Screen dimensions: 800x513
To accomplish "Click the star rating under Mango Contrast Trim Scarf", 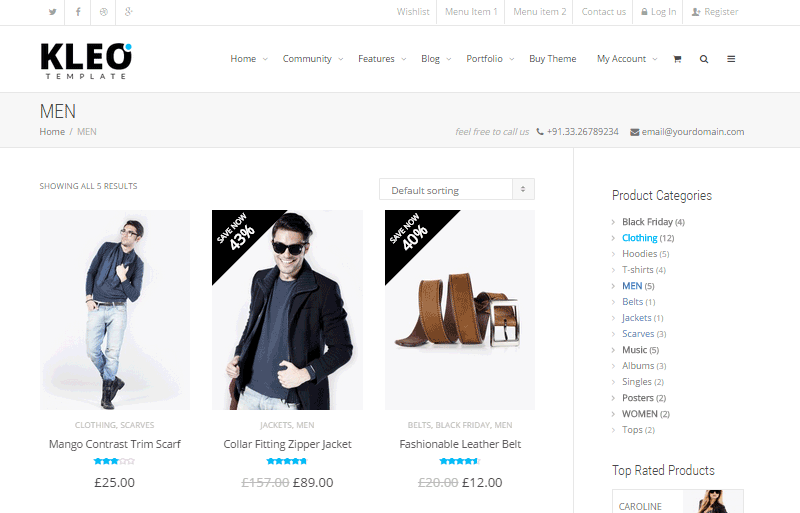I will [x=114, y=461].
